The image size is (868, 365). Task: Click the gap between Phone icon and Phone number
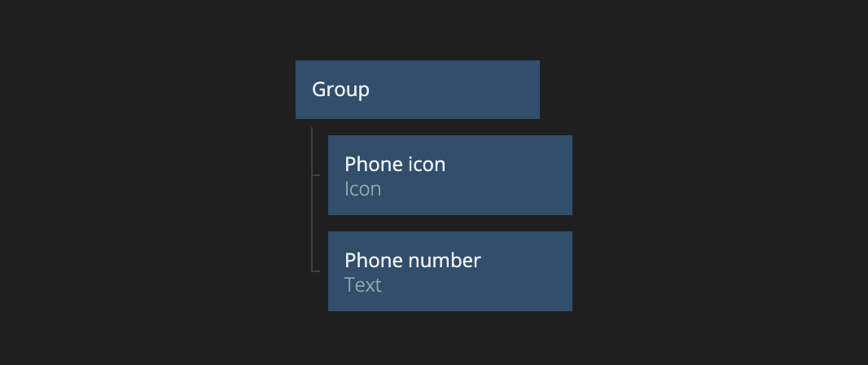449,223
